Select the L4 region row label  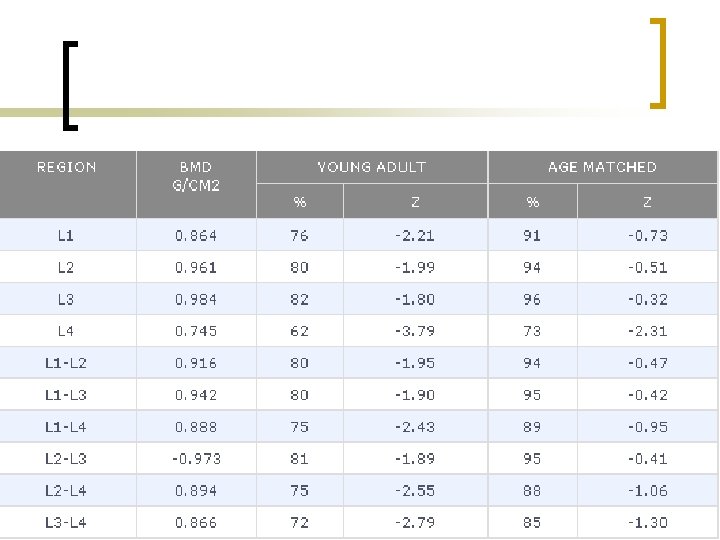[x=66, y=331]
